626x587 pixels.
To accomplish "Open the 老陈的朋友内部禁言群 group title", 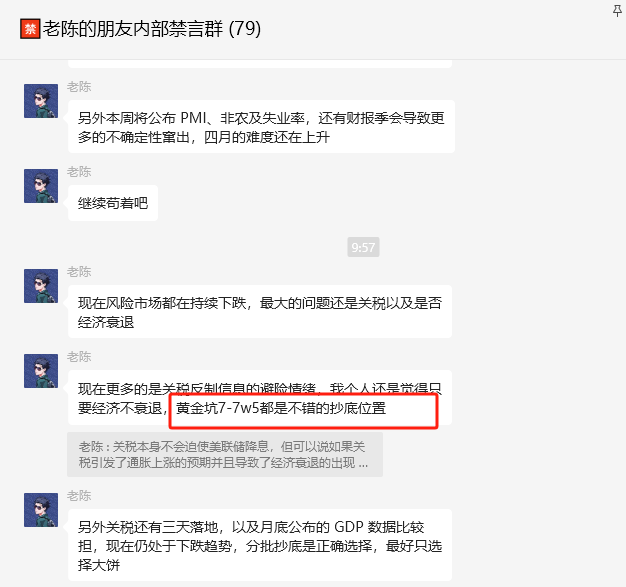I will pyautogui.click(x=133, y=29).
